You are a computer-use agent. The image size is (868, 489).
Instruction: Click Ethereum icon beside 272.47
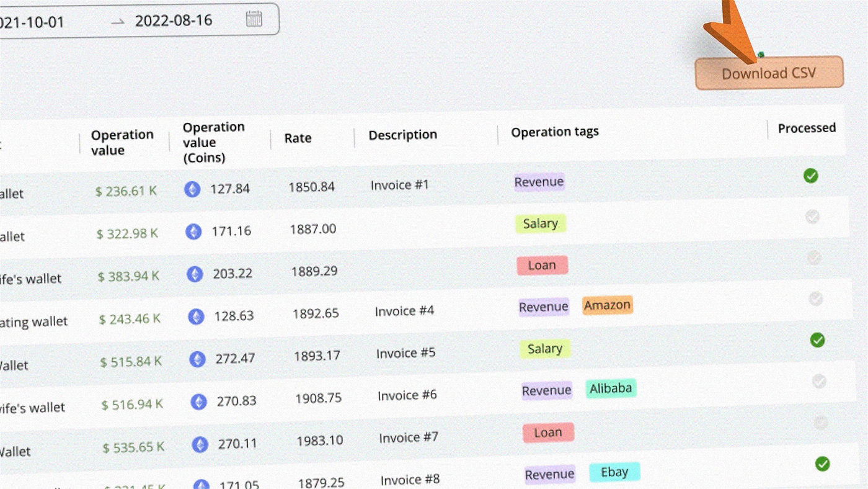click(197, 359)
